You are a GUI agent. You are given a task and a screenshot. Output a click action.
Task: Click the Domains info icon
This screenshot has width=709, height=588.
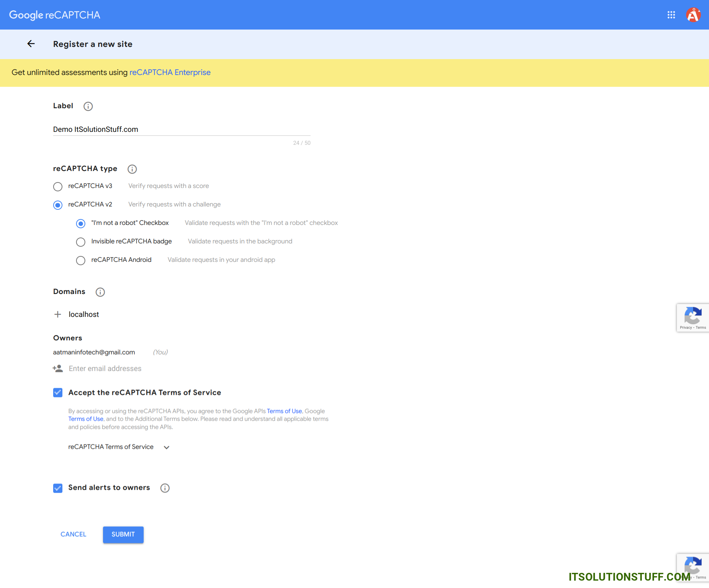point(100,292)
